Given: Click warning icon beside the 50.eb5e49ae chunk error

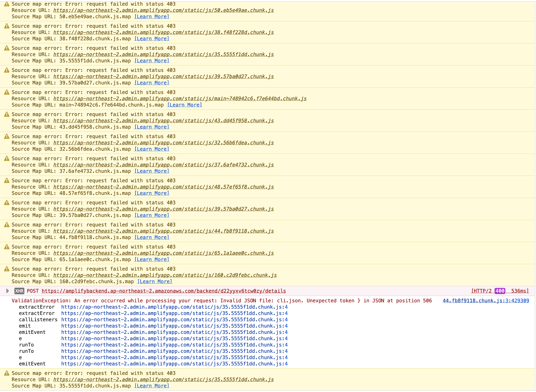Looking at the screenshot, I should [x=7, y=4].
